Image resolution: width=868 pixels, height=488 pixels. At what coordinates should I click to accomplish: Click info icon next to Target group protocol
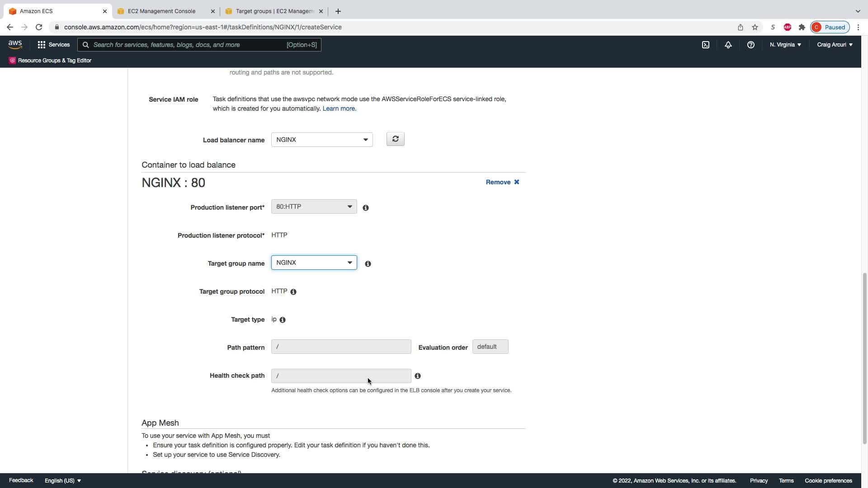293,292
